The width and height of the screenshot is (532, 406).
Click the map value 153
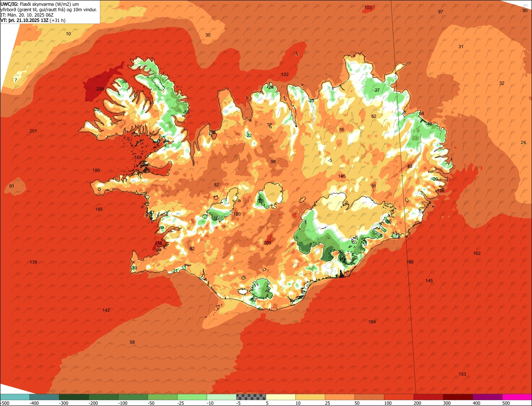[x=462, y=374]
